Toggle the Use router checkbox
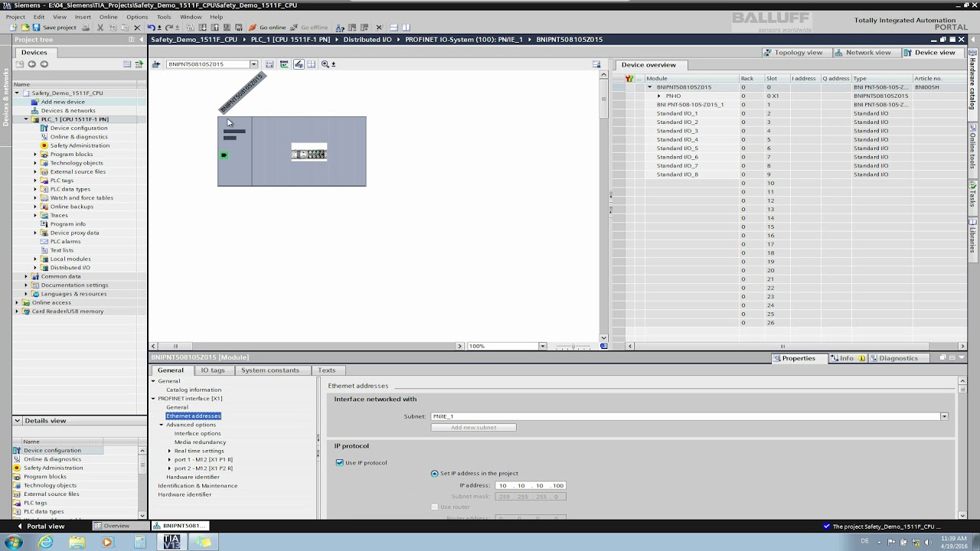The height and width of the screenshot is (551, 980). (x=435, y=507)
